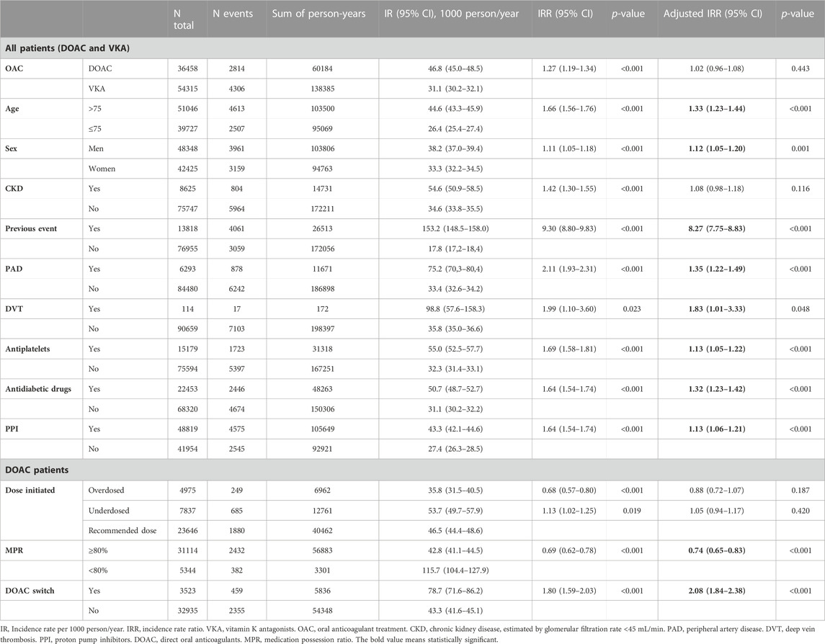Click the 'Antidiabetic drugs' row label

click(x=38, y=389)
